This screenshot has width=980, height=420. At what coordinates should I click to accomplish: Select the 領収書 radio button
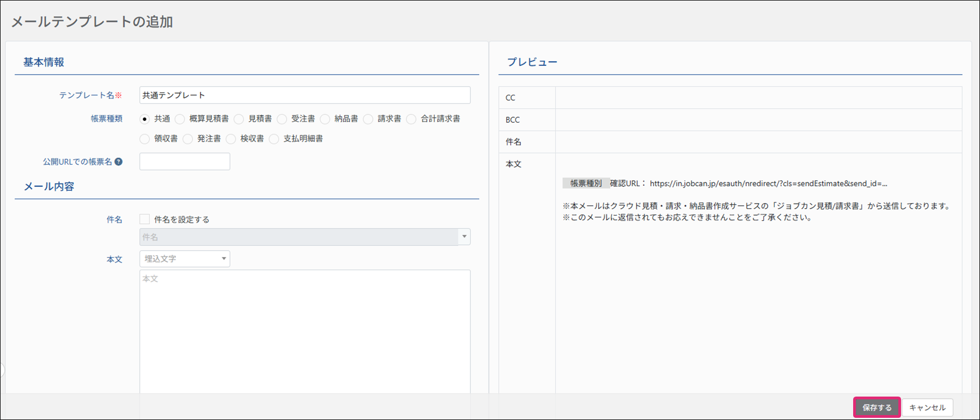point(145,139)
